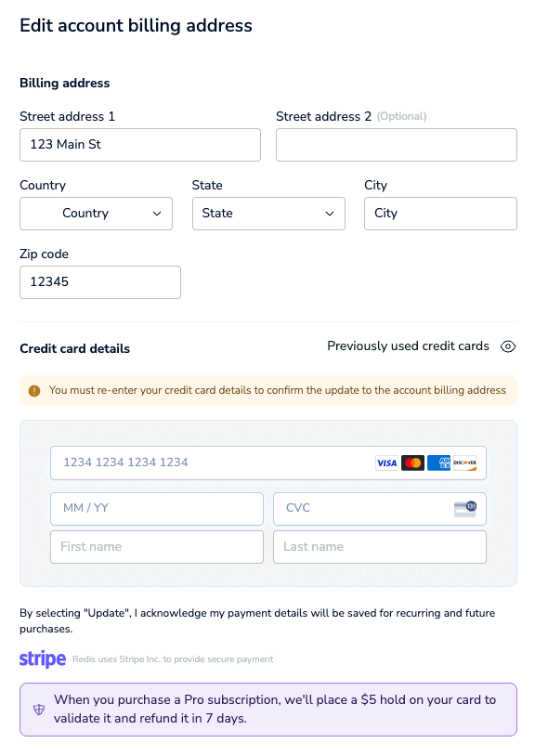
Task: Click the Mastercard logo icon
Action: point(412,463)
